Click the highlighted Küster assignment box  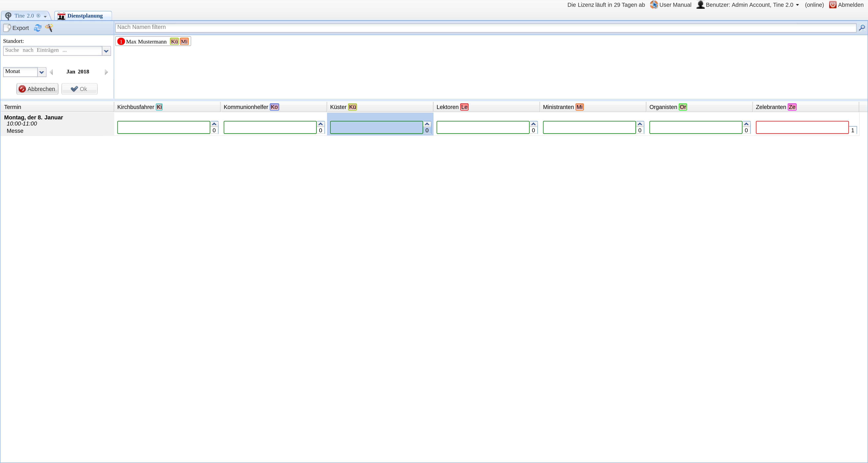(377, 127)
